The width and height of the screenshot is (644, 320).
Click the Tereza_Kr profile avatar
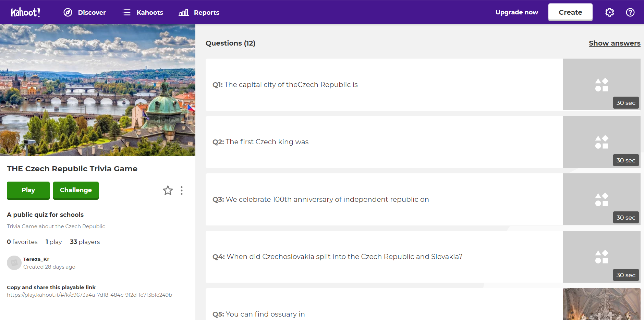tap(14, 263)
